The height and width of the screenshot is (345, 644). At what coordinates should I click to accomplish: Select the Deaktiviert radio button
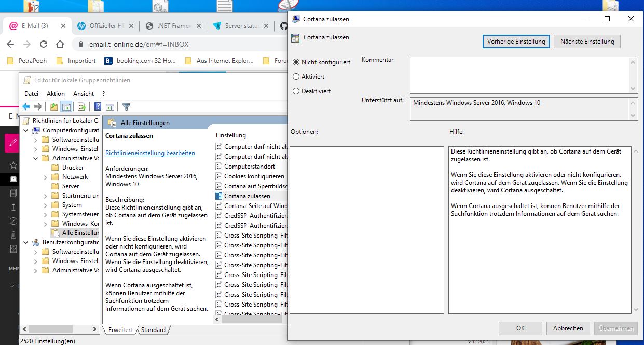point(296,91)
